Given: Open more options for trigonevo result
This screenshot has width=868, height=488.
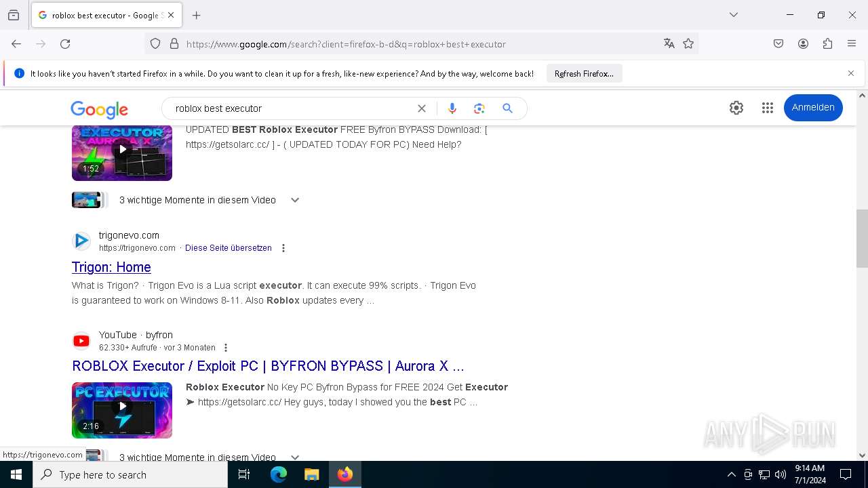Looking at the screenshot, I should (283, 248).
